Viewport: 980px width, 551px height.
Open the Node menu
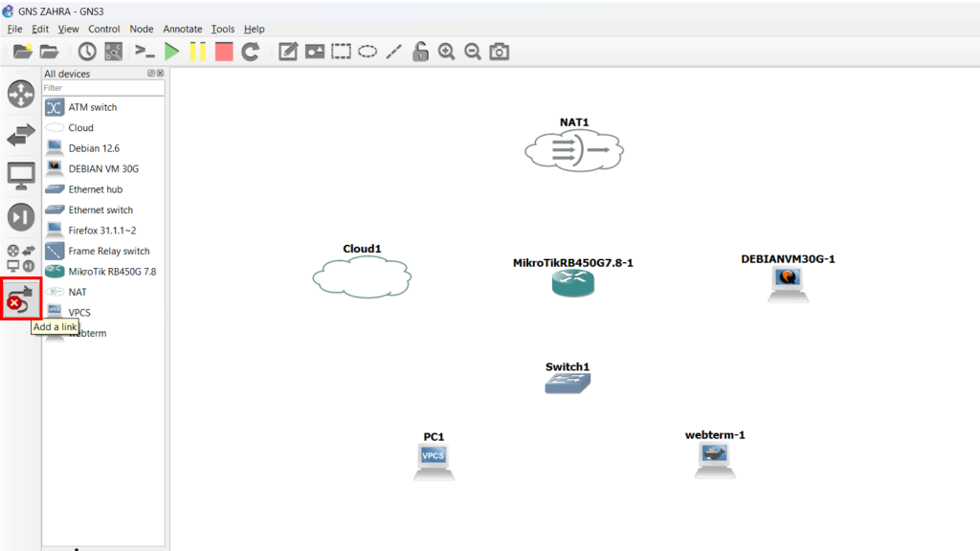141,29
